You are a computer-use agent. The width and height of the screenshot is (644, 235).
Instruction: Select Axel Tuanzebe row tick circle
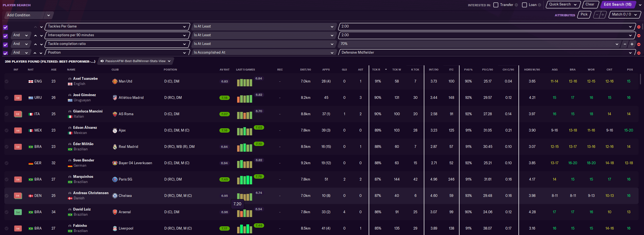7,81
